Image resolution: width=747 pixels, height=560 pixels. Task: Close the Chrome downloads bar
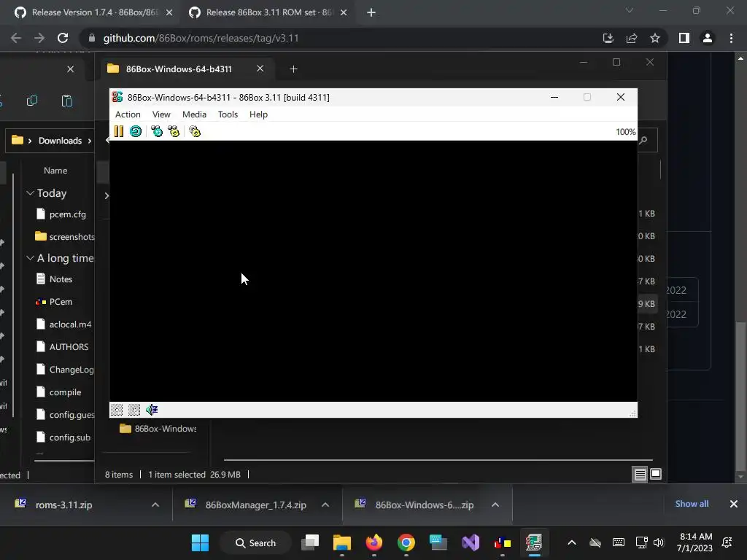tap(734, 504)
